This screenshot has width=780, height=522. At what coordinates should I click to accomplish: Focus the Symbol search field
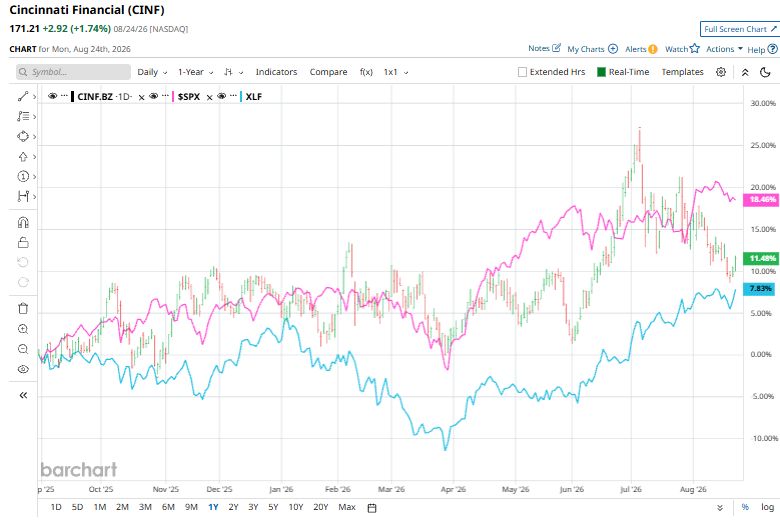73,72
